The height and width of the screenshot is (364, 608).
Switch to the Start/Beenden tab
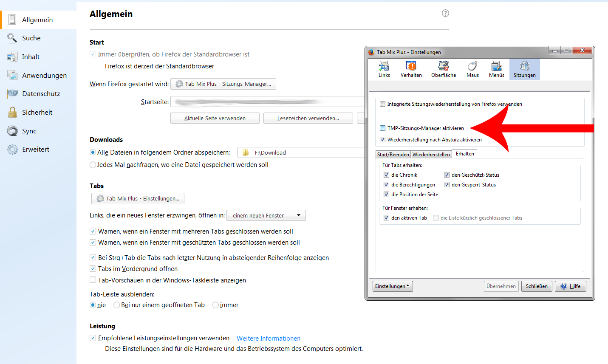click(393, 155)
